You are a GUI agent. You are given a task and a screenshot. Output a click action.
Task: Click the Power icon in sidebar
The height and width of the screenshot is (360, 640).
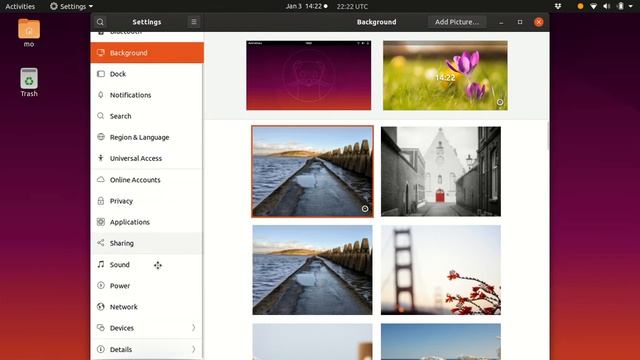pyautogui.click(x=101, y=285)
